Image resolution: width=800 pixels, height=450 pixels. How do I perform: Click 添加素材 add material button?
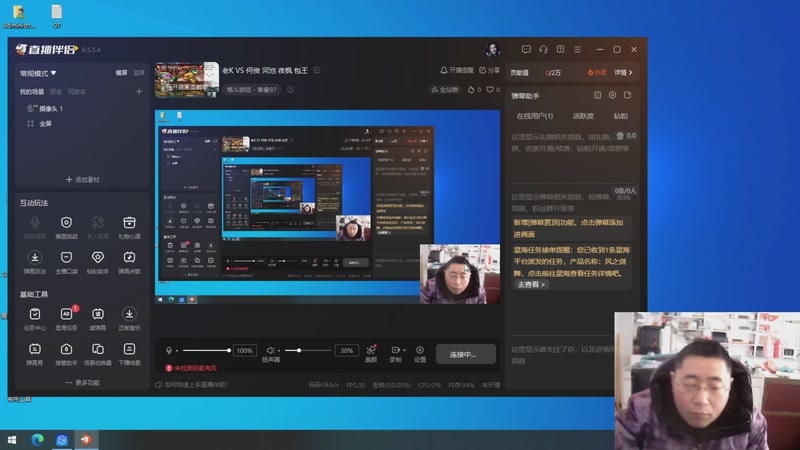click(83, 180)
